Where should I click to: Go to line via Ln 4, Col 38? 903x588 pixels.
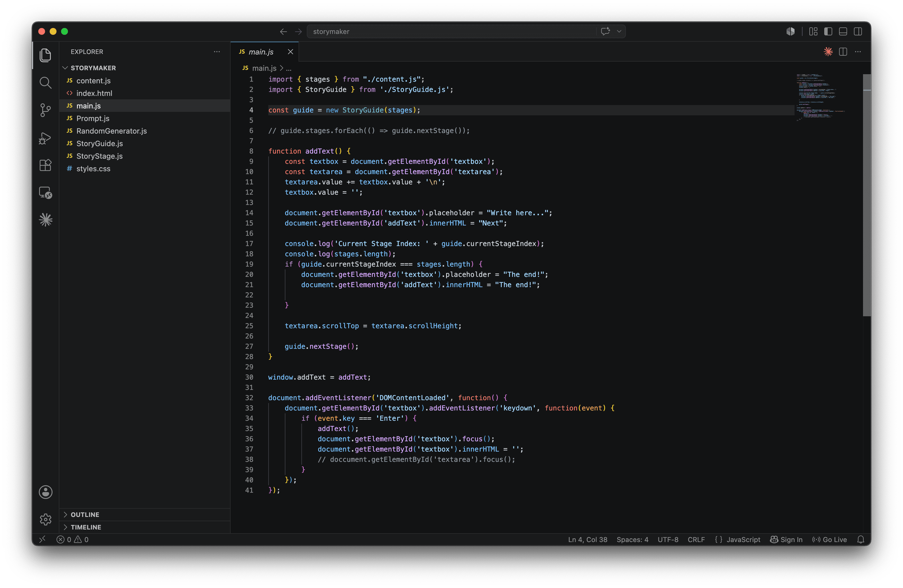[x=588, y=539]
